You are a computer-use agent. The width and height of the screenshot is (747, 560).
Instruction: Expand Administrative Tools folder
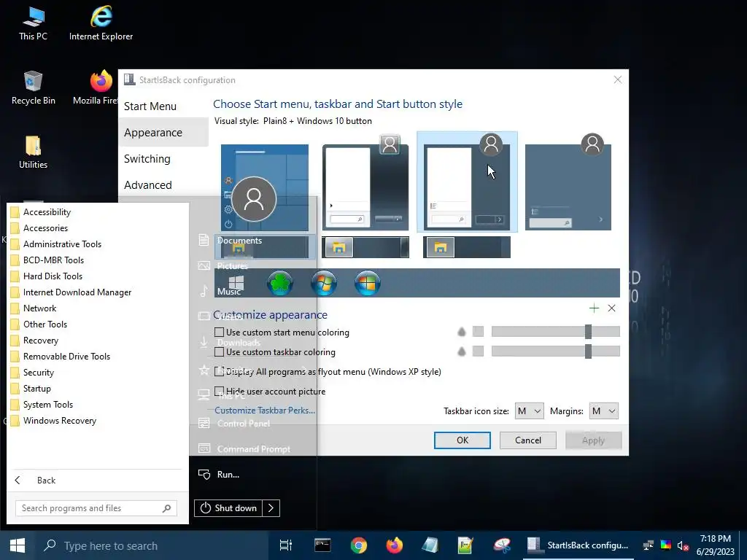pyautogui.click(x=63, y=244)
